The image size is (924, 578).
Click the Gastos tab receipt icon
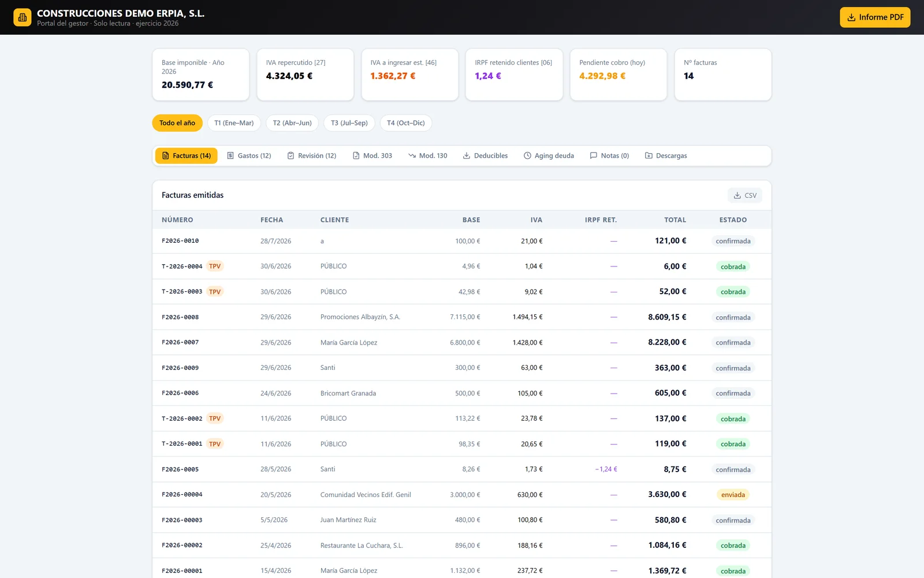230,155
